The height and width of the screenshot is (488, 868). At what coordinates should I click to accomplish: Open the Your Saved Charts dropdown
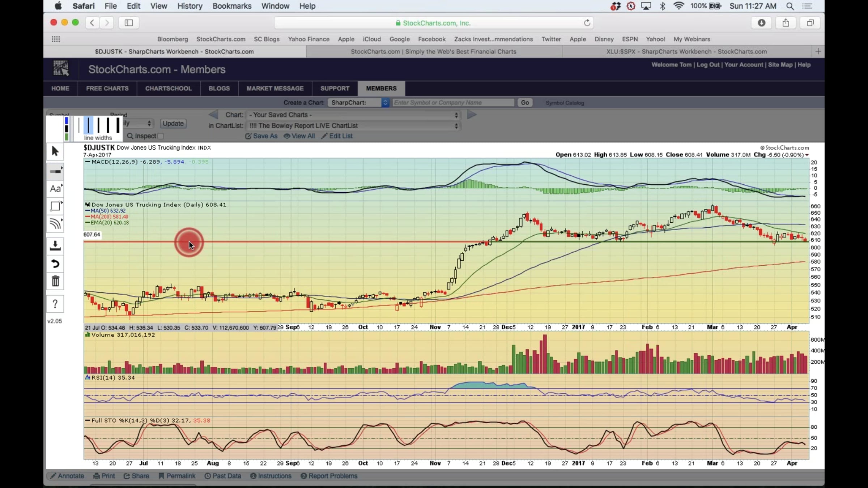pyautogui.click(x=353, y=115)
